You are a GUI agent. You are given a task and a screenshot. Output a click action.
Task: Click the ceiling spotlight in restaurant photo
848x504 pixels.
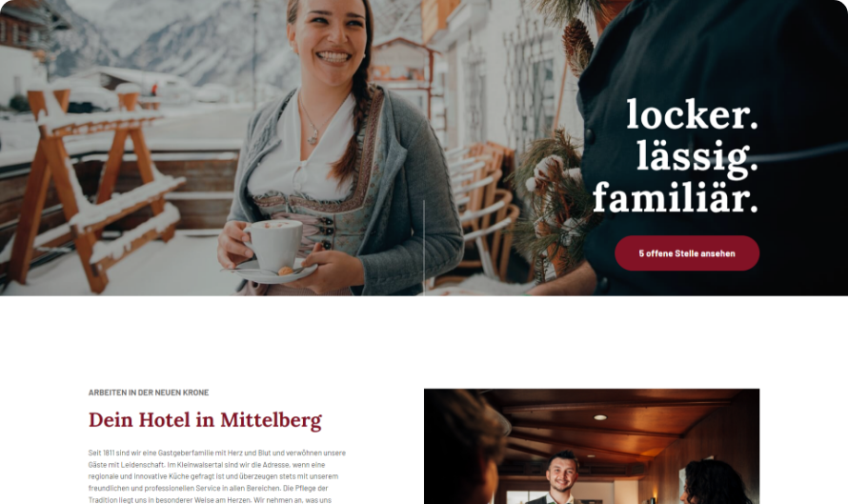(600, 417)
